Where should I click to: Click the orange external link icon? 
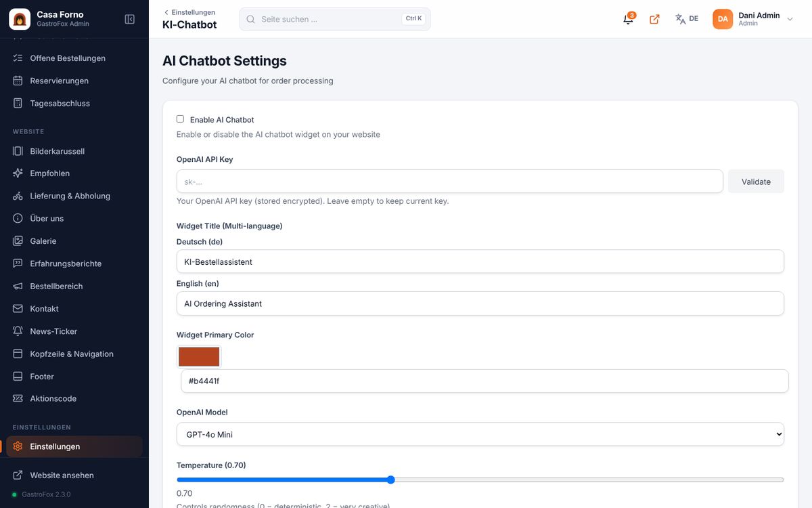click(654, 19)
